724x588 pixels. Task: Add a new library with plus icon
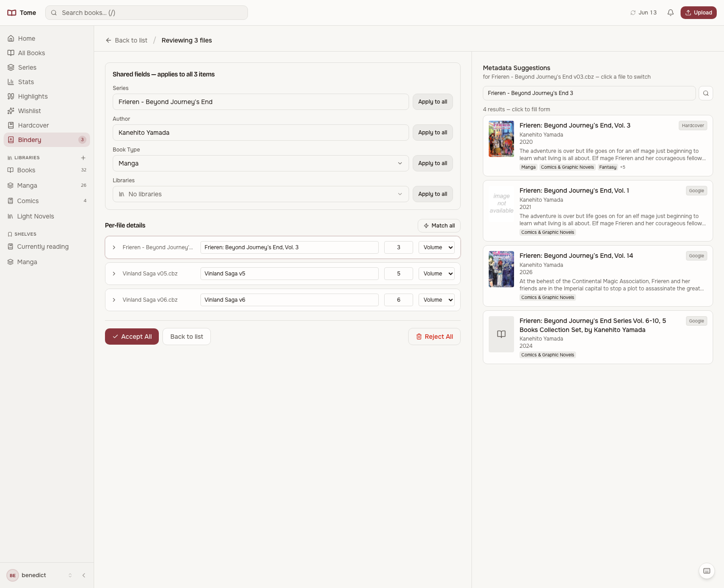tap(83, 158)
